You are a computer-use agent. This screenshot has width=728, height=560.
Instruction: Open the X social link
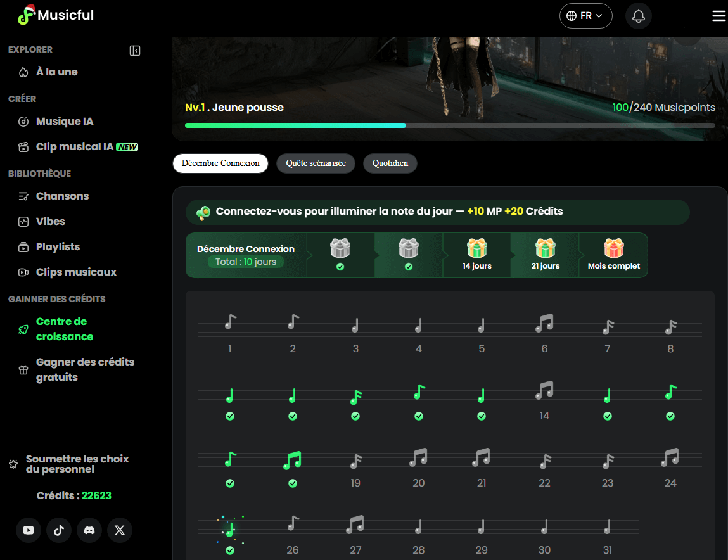120,530
